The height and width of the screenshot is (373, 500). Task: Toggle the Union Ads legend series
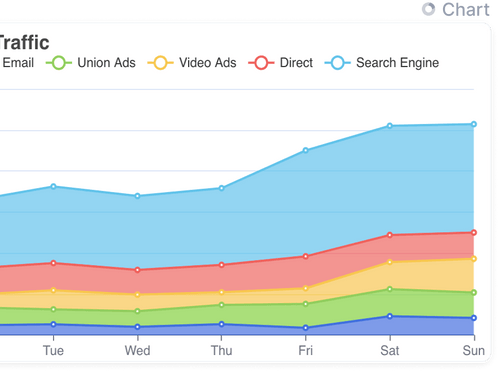pos(91,63)
